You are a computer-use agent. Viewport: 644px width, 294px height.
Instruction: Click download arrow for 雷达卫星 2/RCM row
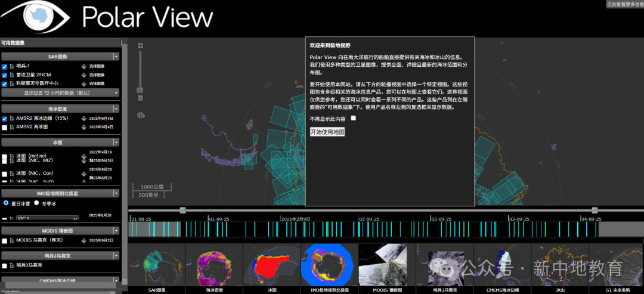(84, 75)
